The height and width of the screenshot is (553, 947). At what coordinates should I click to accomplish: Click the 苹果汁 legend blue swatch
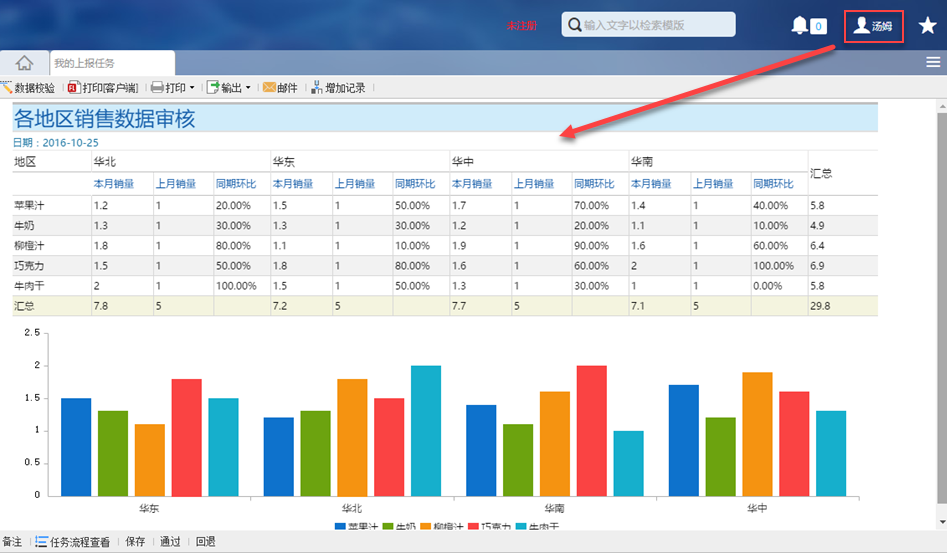pos(340,526)
